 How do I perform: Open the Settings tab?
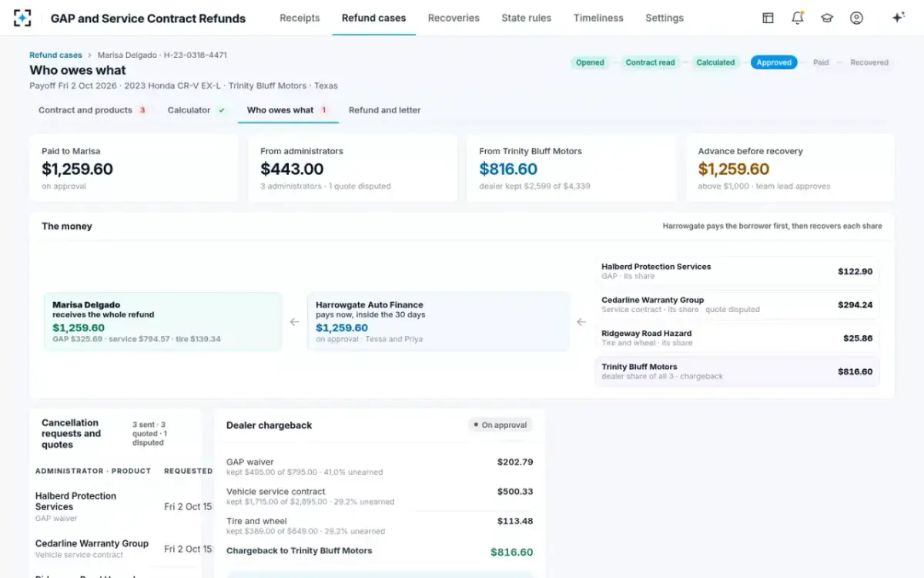click(x=665, y=18)
